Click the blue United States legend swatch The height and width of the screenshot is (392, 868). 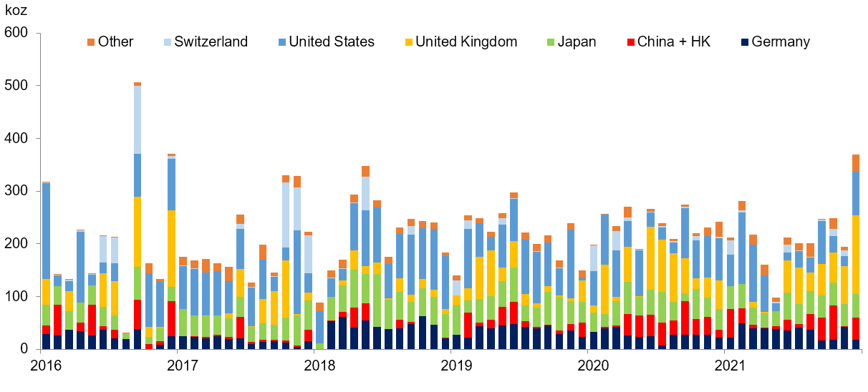pos(281,41)
